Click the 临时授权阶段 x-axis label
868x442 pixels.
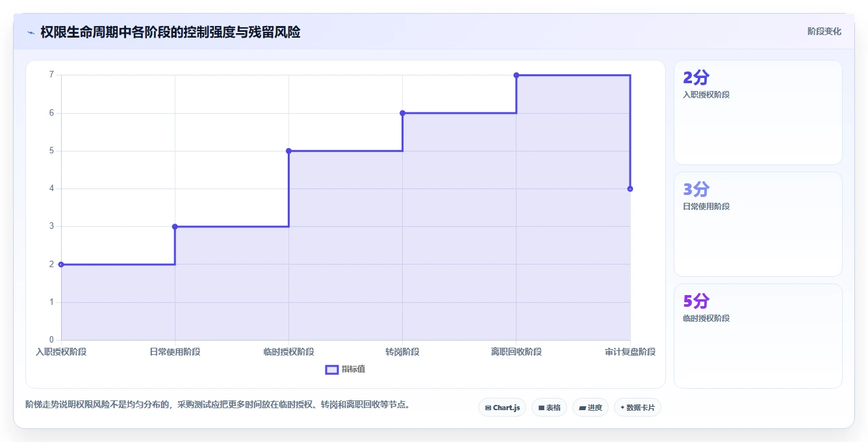pyautogui.click(x=288, y=352)
